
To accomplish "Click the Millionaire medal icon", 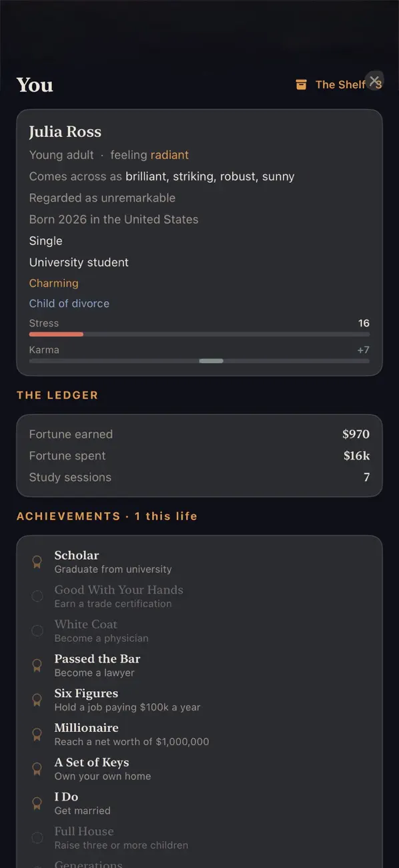I will [x=37, y=734].
